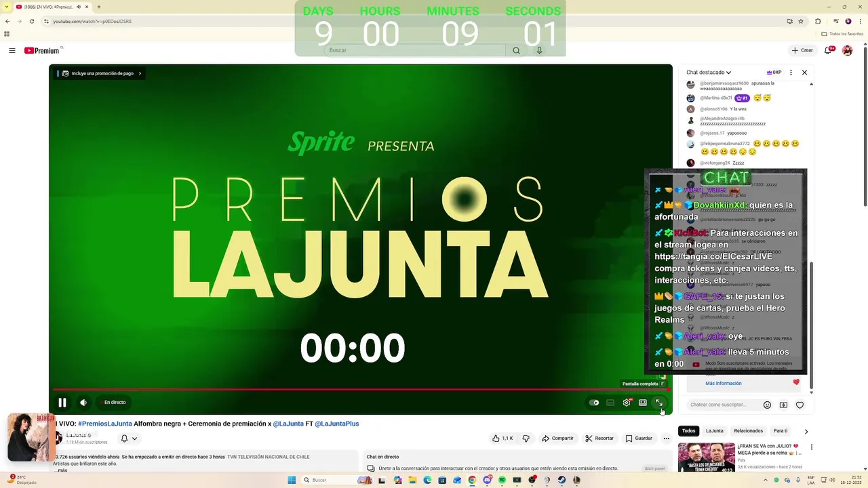This screenshot has width=868, height=488.
Task: Toggle subtitles in the video player
Action: pos(610,403)
